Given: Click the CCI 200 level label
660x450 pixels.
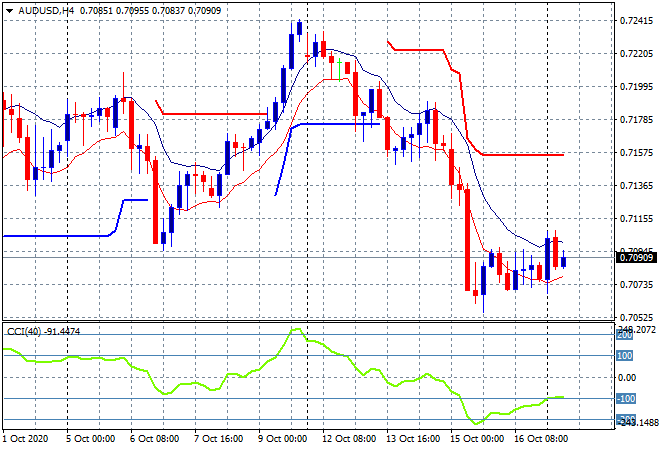Looking at the screenshot, I should pyautogui.click(x=625, y=335).
